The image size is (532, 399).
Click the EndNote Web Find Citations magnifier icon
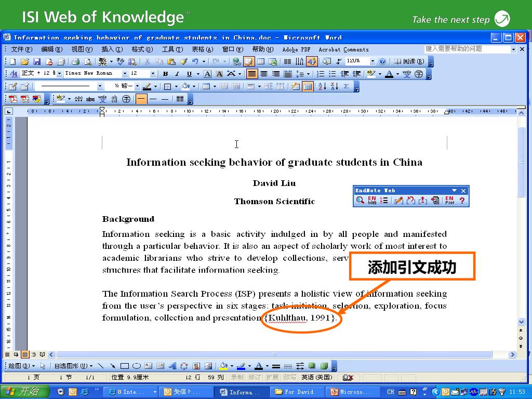coord(360,201)
